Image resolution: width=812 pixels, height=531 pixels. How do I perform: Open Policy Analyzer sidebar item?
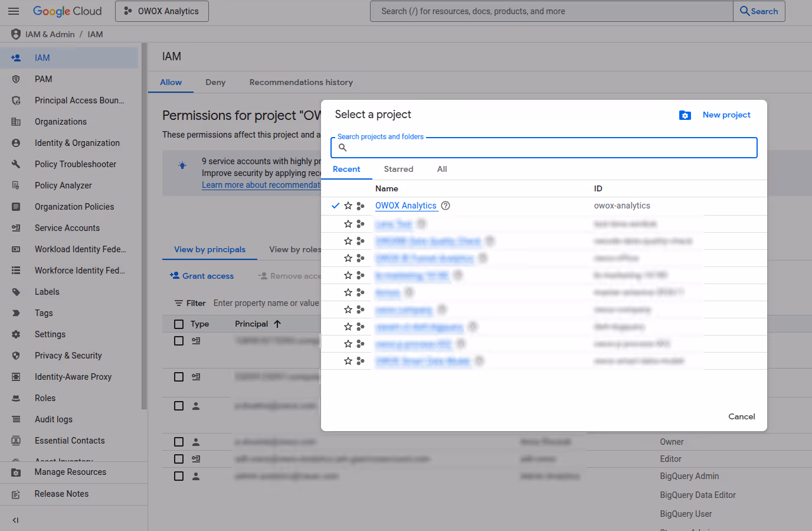(69, 185)
